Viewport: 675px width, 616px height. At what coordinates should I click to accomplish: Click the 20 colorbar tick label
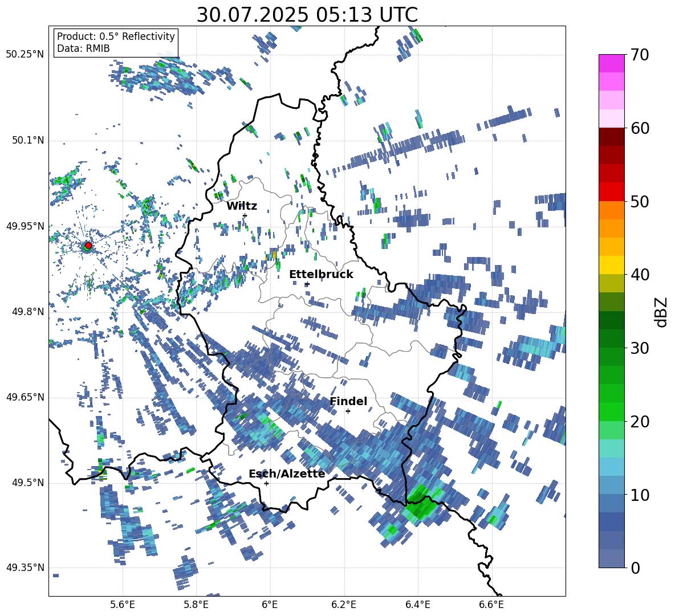pyautogui.click(x=639, y=422)
